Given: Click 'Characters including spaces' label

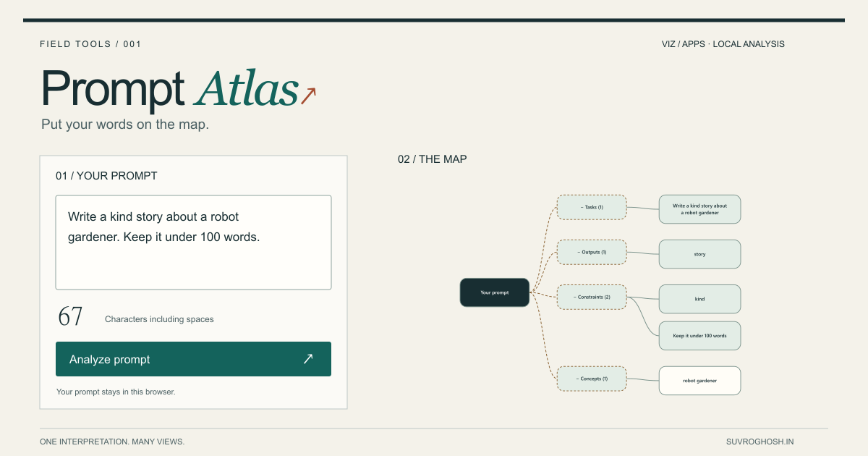Looking at the screenshot, I should coord(159,319).
